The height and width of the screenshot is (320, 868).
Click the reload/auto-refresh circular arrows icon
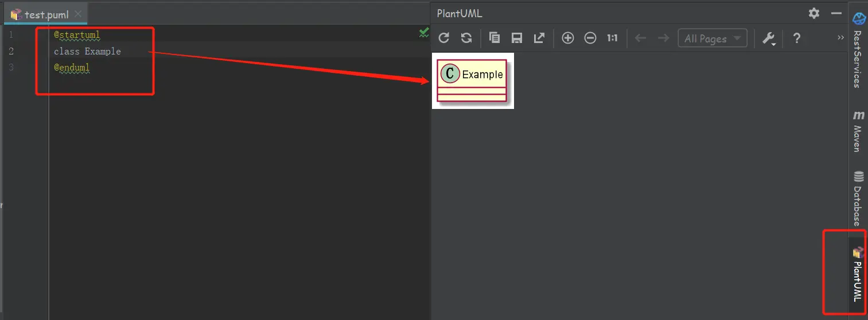click(466, 38)
